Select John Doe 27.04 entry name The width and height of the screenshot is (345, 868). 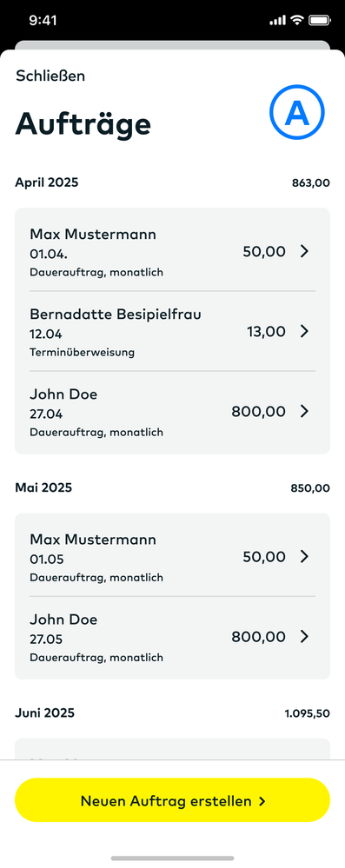[63, 394]
